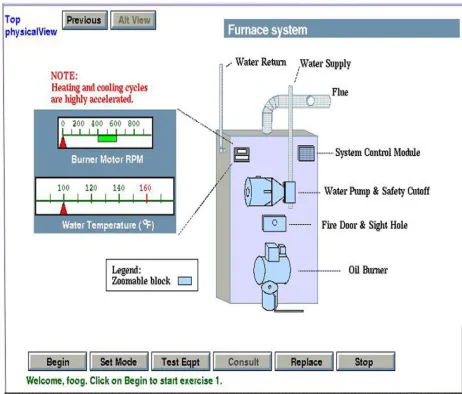
Task: Click the red 160 mark on temperature scale
Action: (145, 188)
